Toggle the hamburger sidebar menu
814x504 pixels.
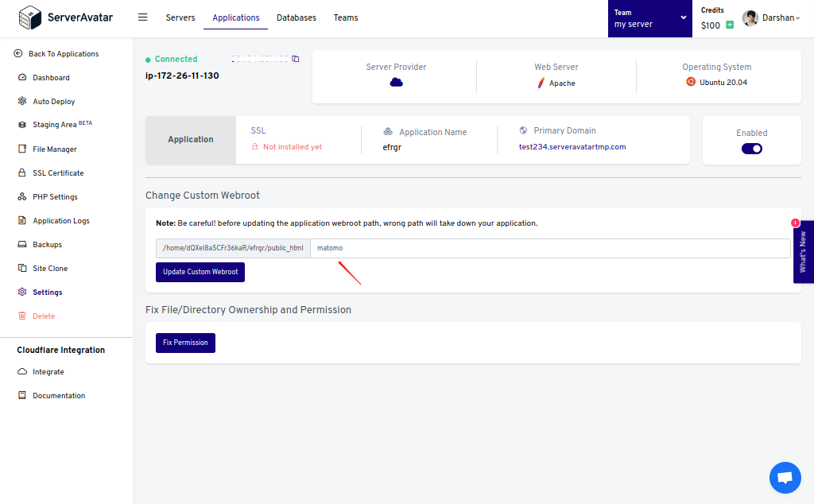[143, 17]
